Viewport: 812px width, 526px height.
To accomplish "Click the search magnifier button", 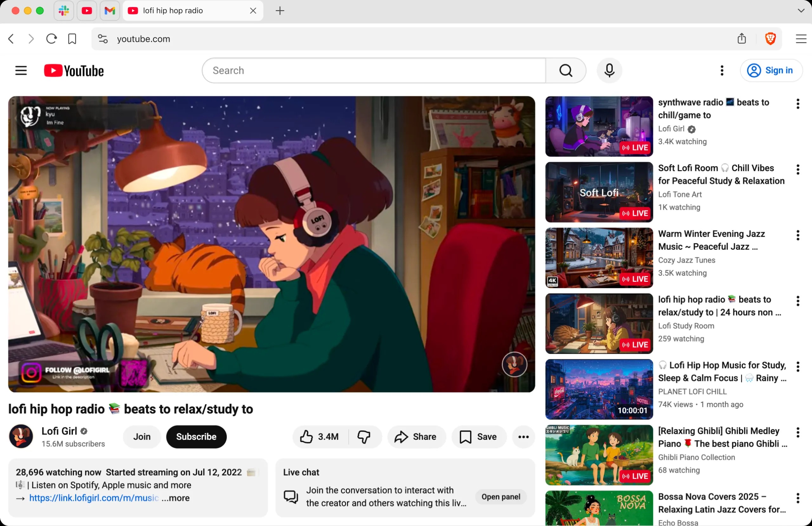I will coord(566,71).
